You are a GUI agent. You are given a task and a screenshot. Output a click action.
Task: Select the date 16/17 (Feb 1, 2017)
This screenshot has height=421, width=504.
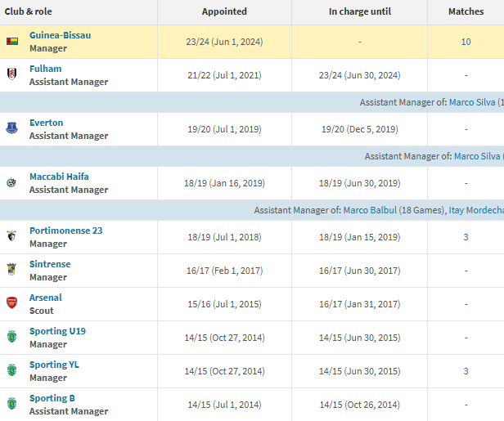point(224,271)
